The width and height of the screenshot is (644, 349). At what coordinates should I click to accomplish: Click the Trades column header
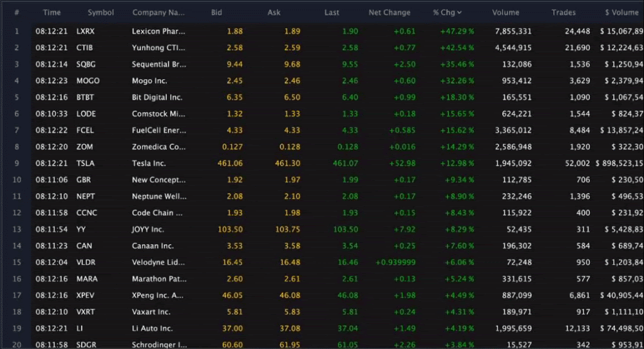(563, 12)
